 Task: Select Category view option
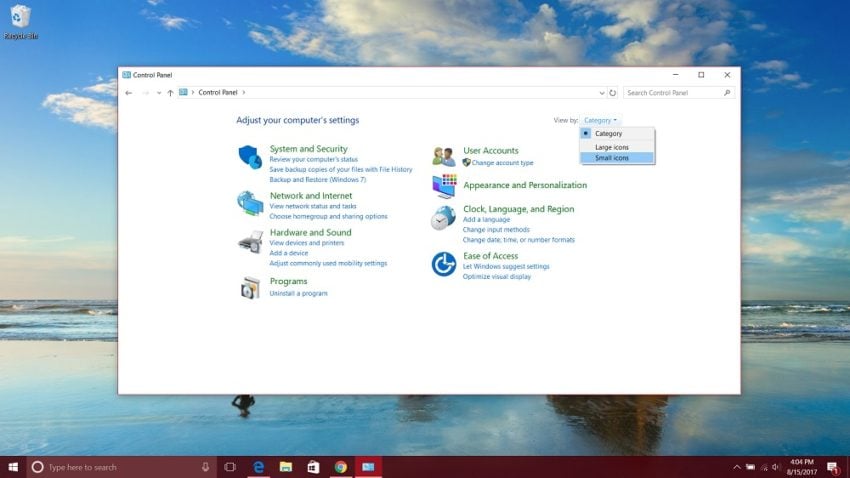(617, 133)
